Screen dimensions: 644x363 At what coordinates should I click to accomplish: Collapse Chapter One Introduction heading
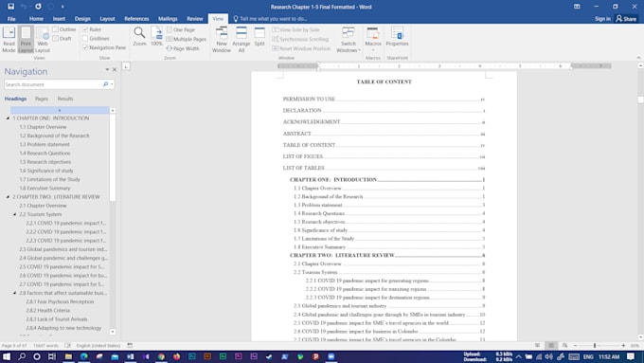coord(8,118)
